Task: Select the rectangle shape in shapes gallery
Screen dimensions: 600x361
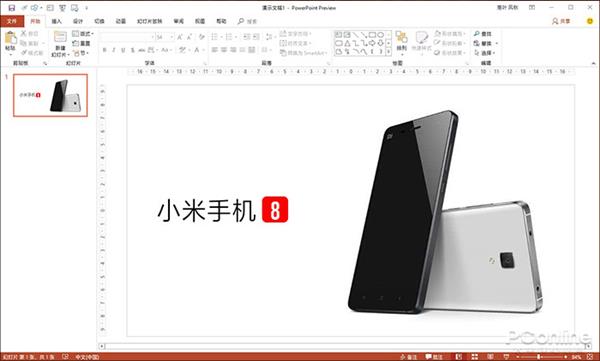Action: (372, 35)
